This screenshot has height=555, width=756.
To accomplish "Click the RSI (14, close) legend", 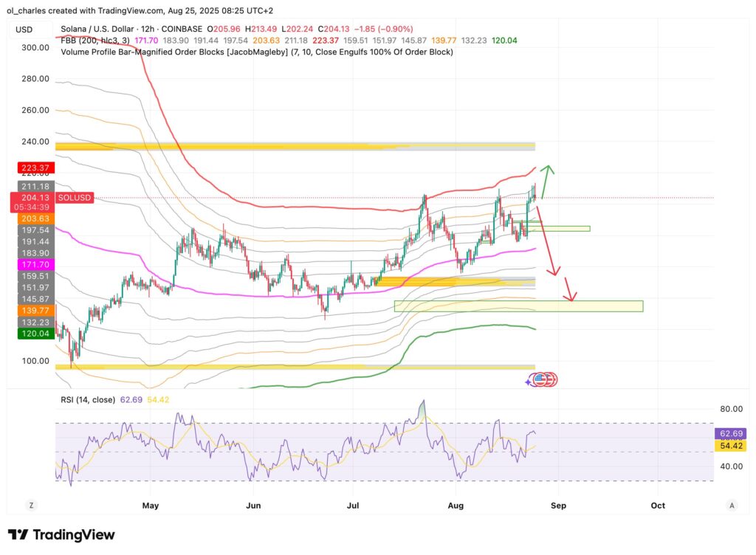I will click(88, 400).
